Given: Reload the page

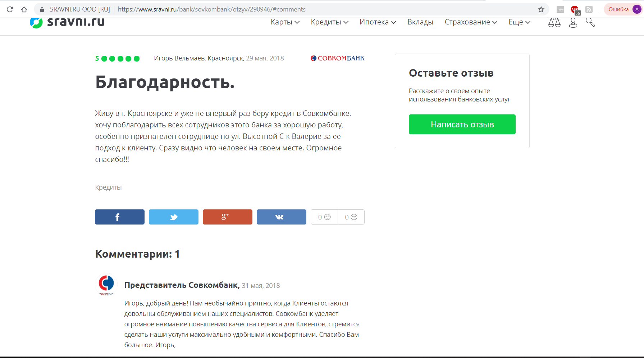Looking at the screenshot, I should (x=10, y=9).
